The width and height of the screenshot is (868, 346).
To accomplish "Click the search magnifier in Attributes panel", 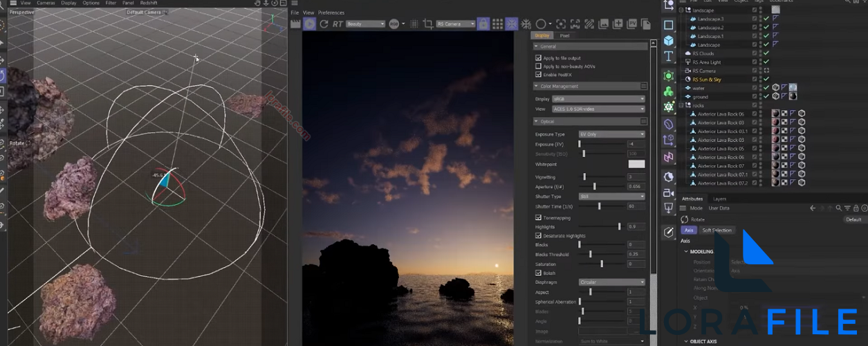I will (x=838, y=208).
